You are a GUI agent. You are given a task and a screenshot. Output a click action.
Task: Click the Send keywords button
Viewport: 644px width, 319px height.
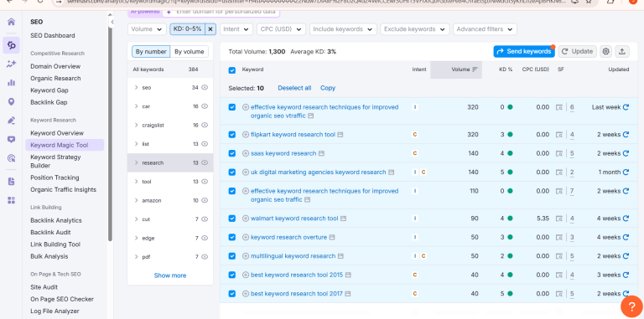(523, 52)
